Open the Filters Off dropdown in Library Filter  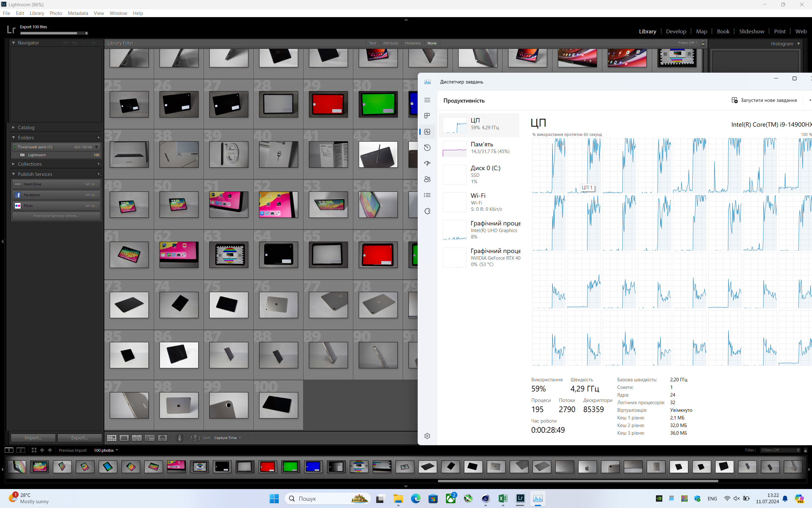point(688,43)
